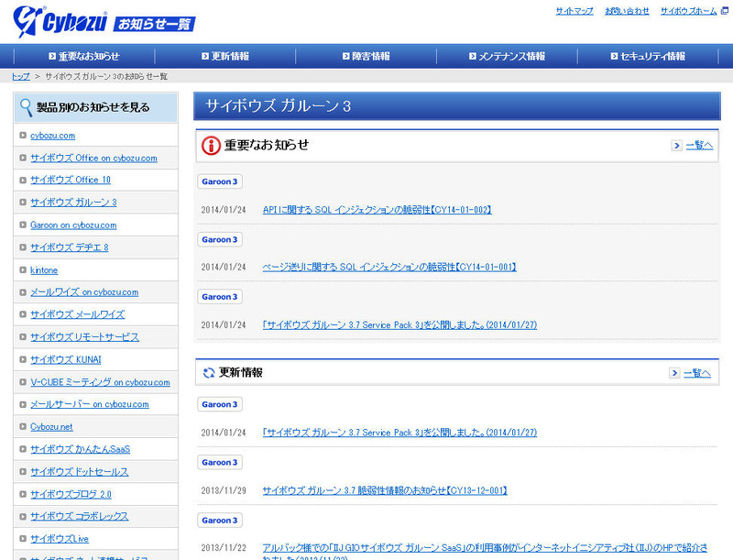Click the arrow icon next to 一覧へ in 重要なお知らせ

click(x=675, y=145)
